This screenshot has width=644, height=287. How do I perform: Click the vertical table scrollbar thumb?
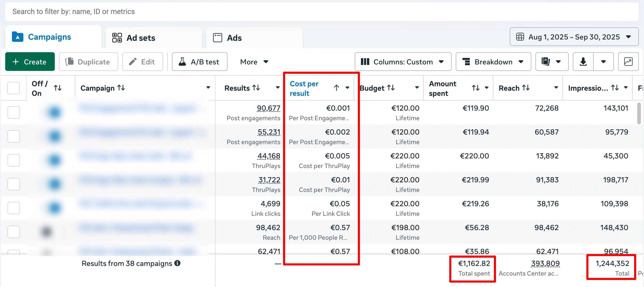pos(639,113)
